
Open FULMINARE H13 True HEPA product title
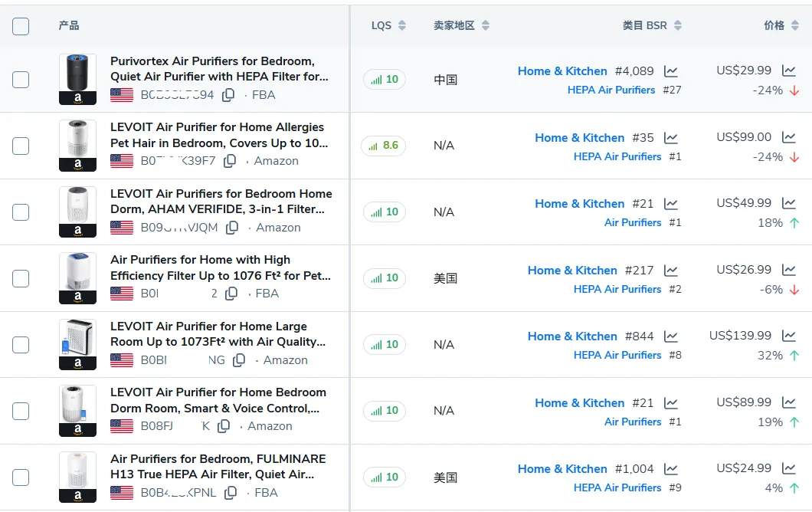[x=218, y=467]
